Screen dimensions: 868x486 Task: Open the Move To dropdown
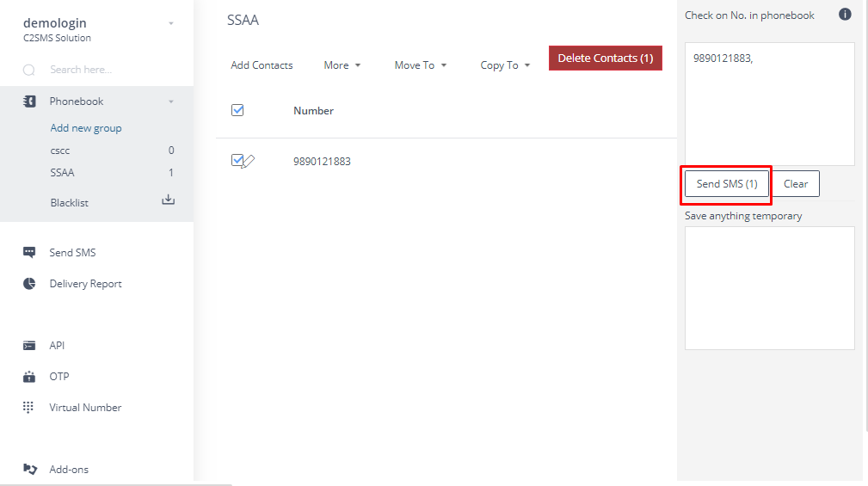420,65
